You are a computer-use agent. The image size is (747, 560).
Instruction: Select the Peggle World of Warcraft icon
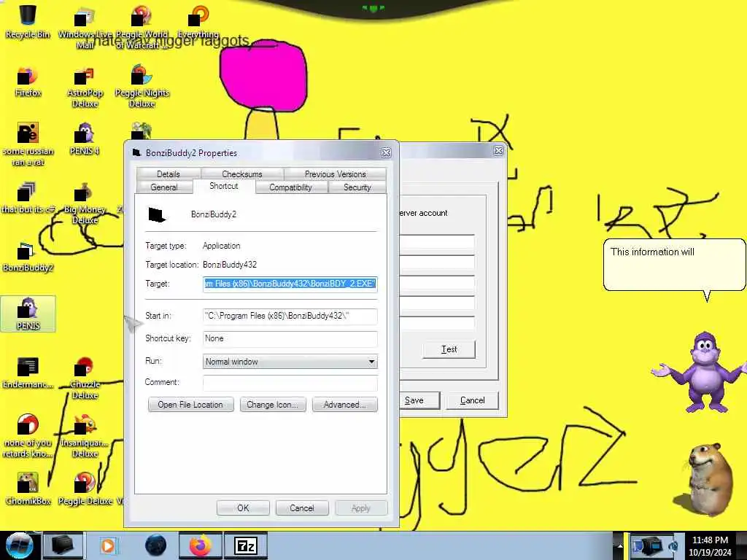point(142,28)
